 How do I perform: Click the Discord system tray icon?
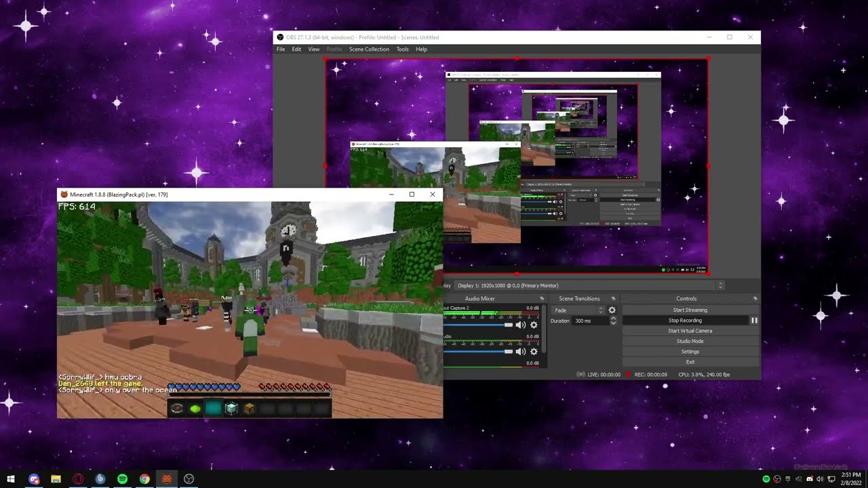click(x=809, y=479)
